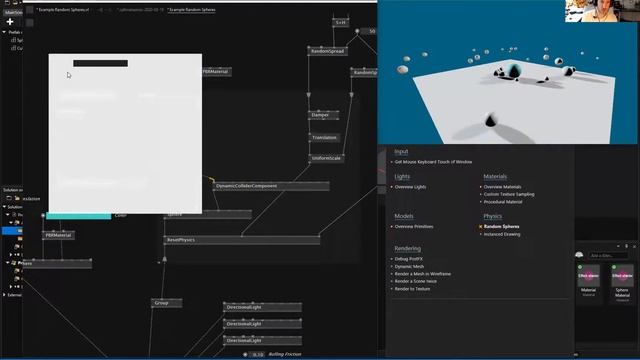Open the Render to Texture example
The width and height of the screenshot is (640, 360).
pyautogui.click(x=412, y=289)
